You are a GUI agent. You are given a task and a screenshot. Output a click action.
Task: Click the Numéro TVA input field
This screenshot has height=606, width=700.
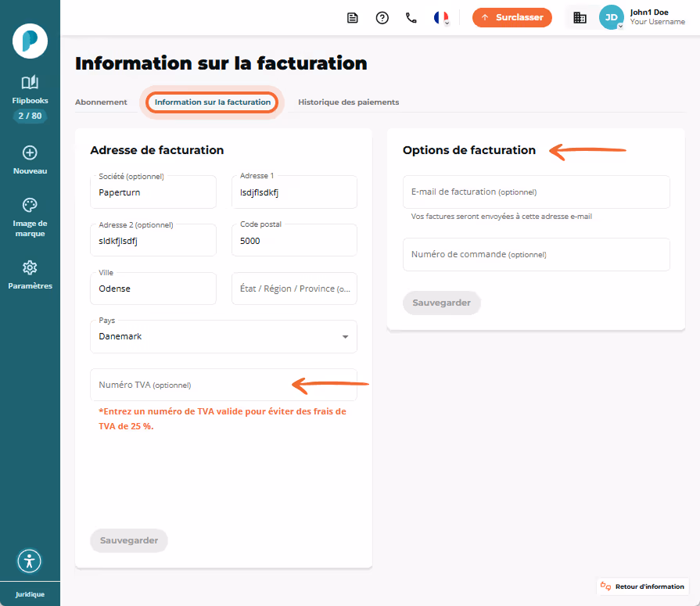(x=224, y=385)
